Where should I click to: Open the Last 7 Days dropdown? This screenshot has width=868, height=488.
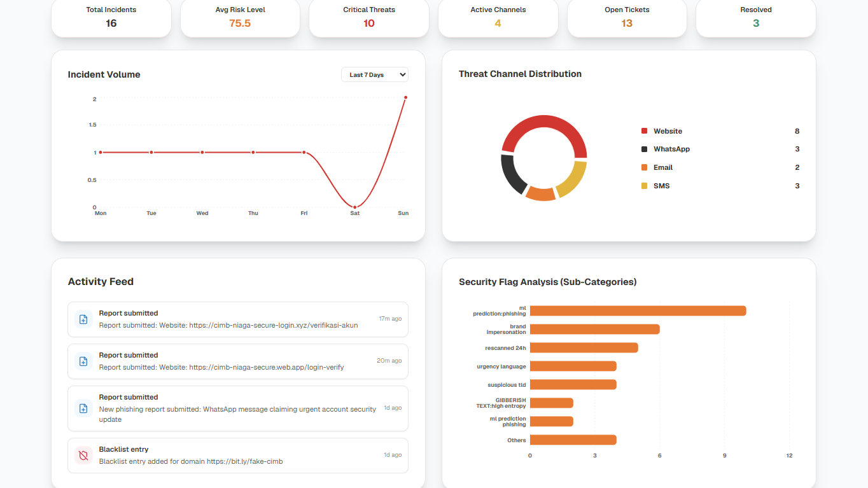(x=375, y=74)
